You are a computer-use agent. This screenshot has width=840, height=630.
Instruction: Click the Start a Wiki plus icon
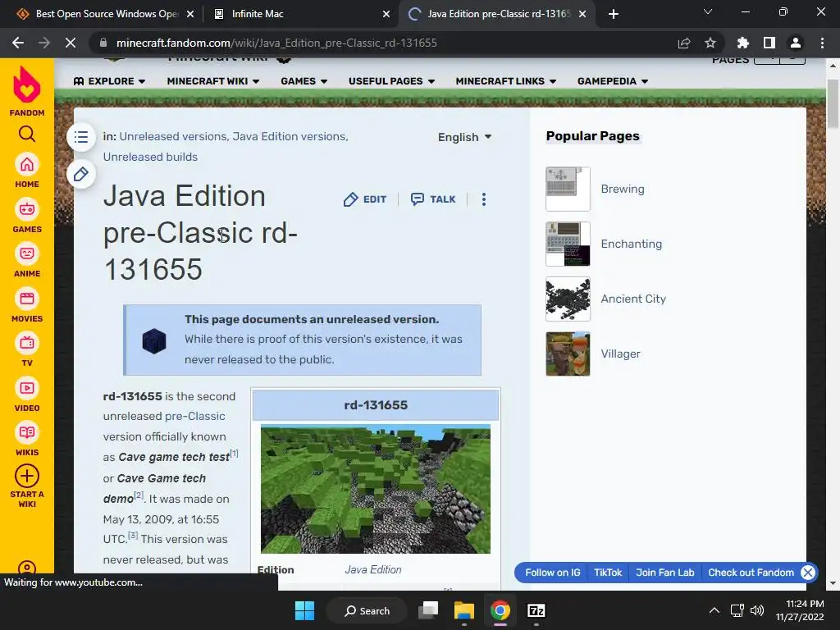(27, 476)
